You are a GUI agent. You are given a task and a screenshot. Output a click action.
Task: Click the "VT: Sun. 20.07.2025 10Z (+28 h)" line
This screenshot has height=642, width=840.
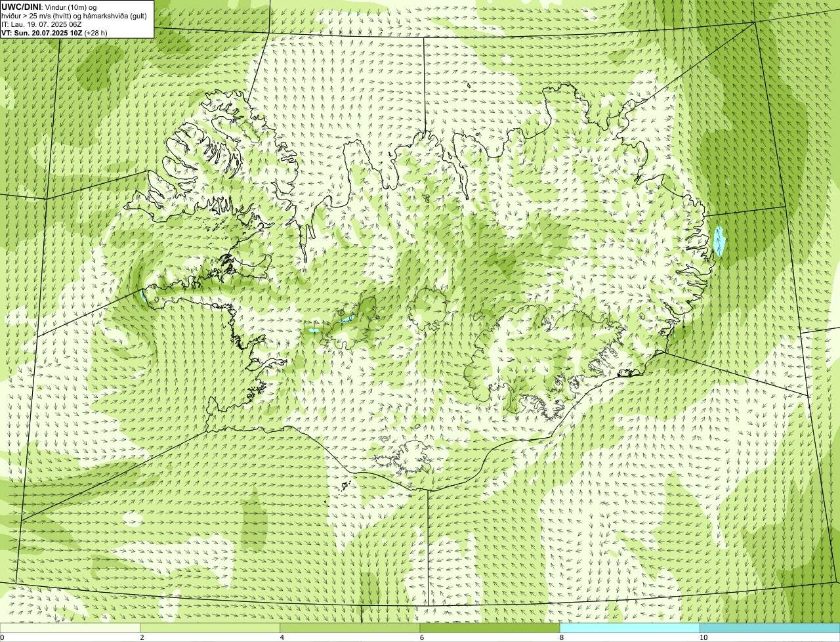54,32
